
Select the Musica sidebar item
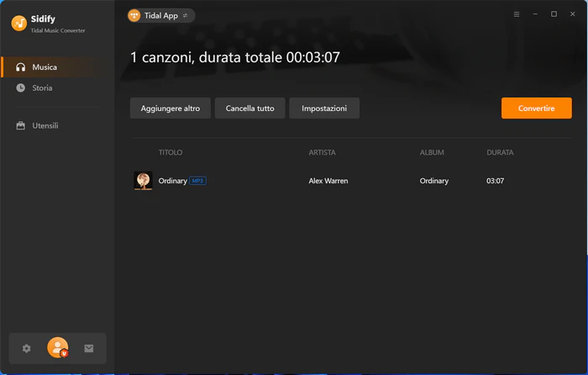(x=57, y=67)
